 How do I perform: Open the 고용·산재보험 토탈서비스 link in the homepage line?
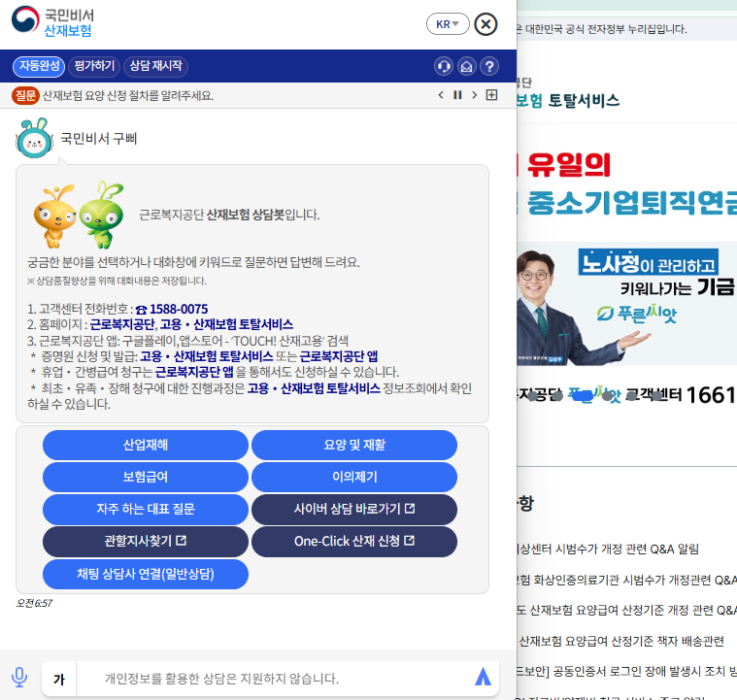click(226, 324)
